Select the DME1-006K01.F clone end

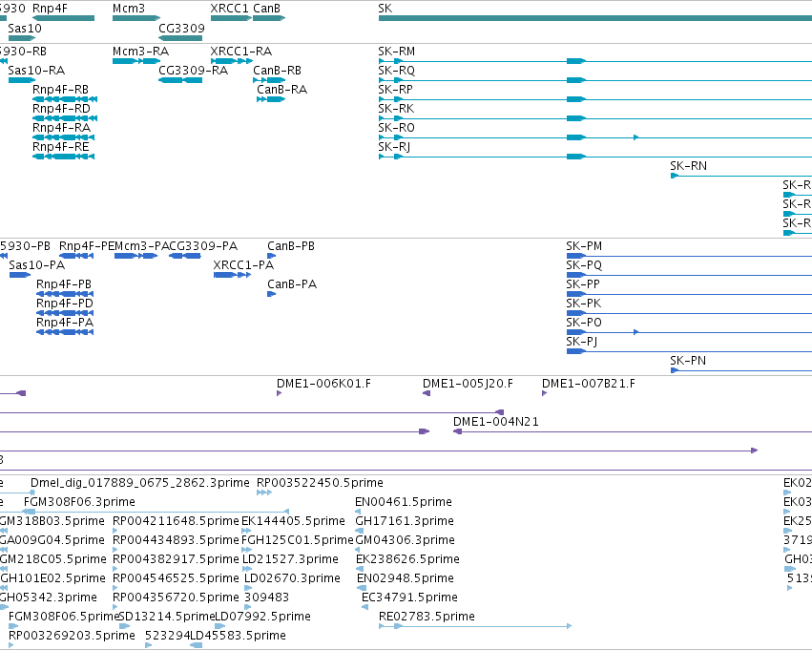[280, 393]
